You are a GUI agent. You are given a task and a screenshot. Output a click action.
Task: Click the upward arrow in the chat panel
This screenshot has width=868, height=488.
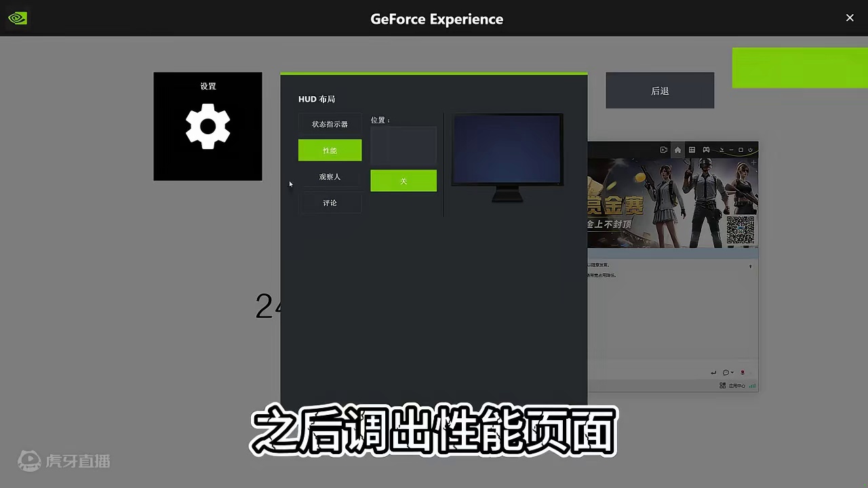(750, 267)
